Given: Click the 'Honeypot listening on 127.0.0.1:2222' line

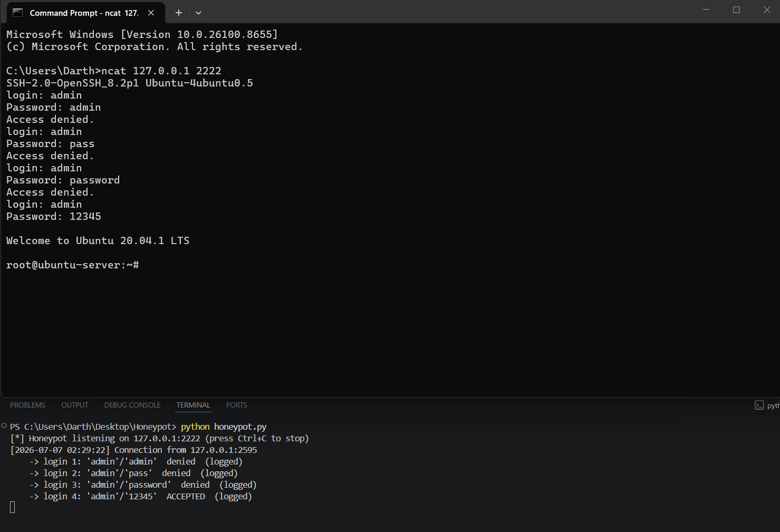Looking at the screenshot, I should click(x=159, y=438).
